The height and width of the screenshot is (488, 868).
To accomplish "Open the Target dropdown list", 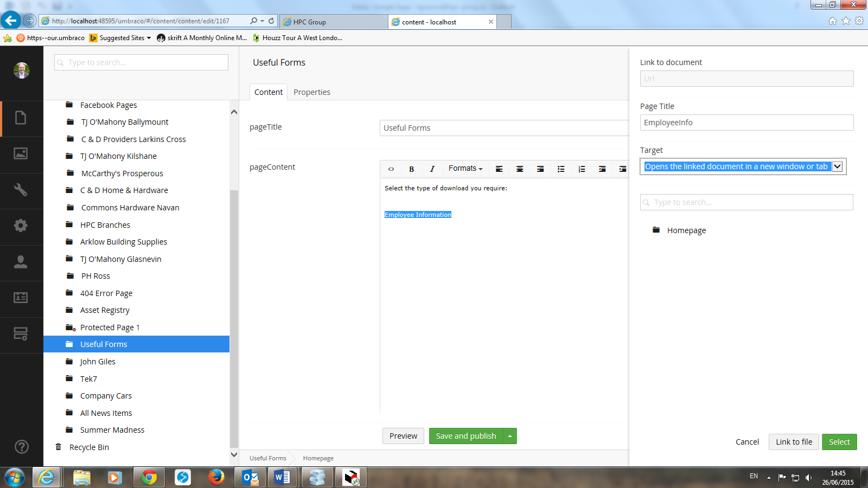I will click(743, 166).
